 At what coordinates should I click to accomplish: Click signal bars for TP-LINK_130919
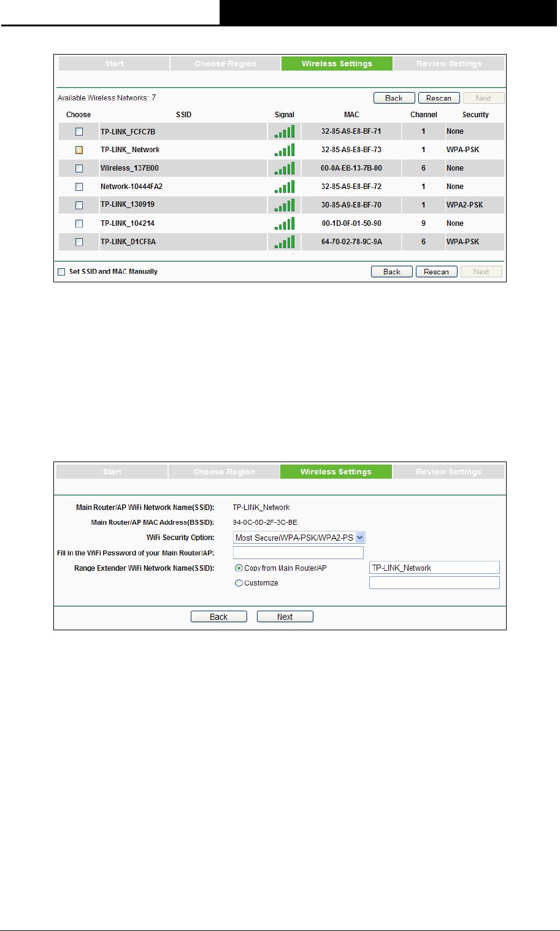(285, 204)
